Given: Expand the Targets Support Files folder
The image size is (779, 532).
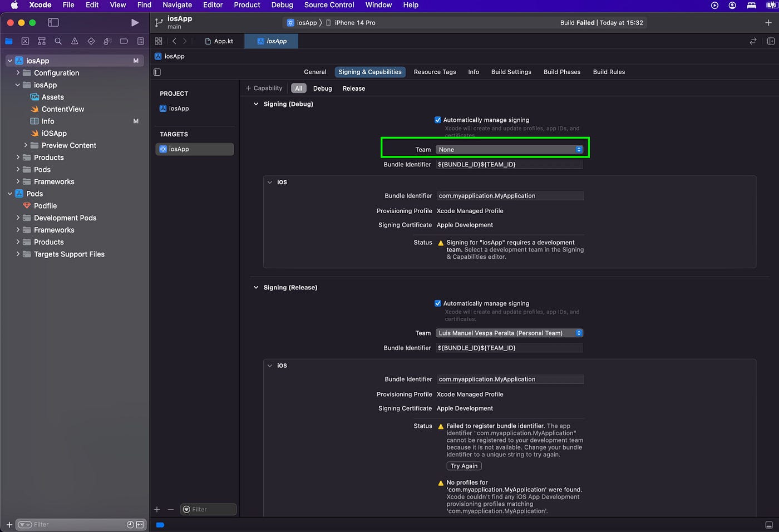Looking at the screenshot, I should click(x=18, y=254).
